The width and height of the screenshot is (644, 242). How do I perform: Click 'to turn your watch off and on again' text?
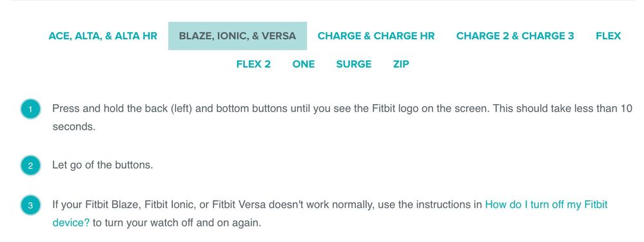click(177, 223)
